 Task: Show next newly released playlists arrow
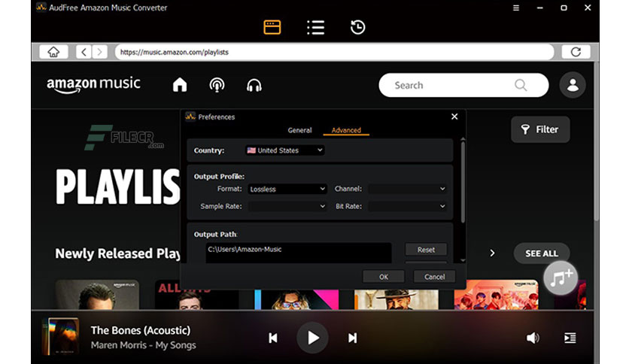pos(492,253)
